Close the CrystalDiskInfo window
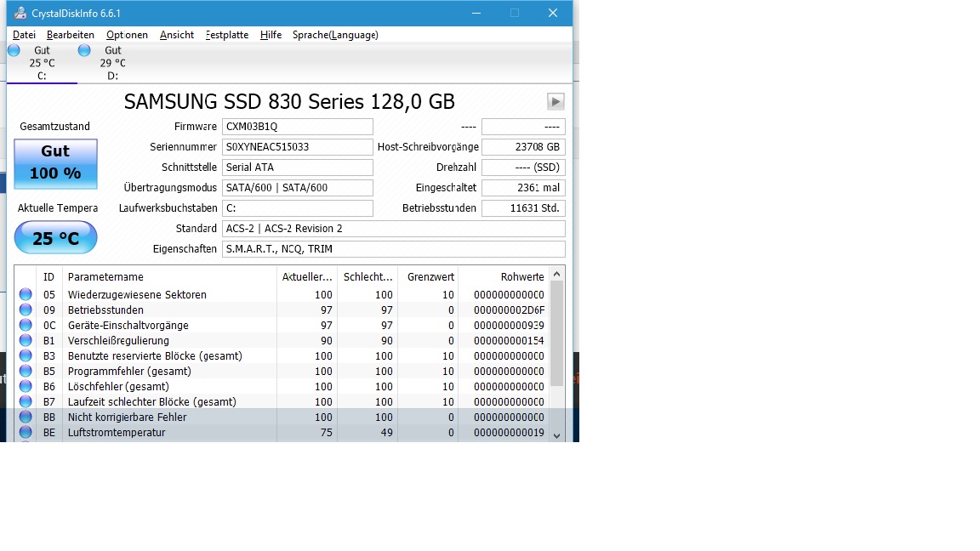The image size is (980, 551). pyautogui.click(x=552, y=13)
